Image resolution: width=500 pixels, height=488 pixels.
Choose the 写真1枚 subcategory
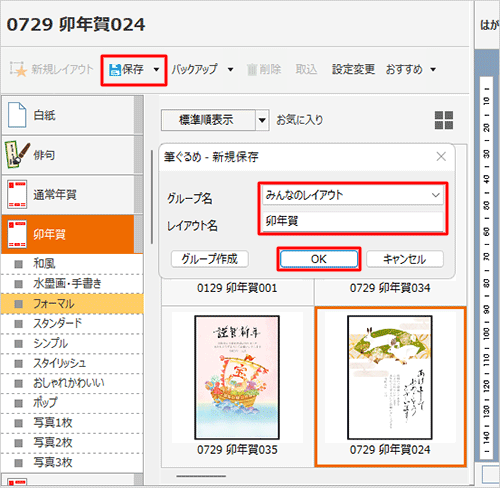(x=72, y=423)
